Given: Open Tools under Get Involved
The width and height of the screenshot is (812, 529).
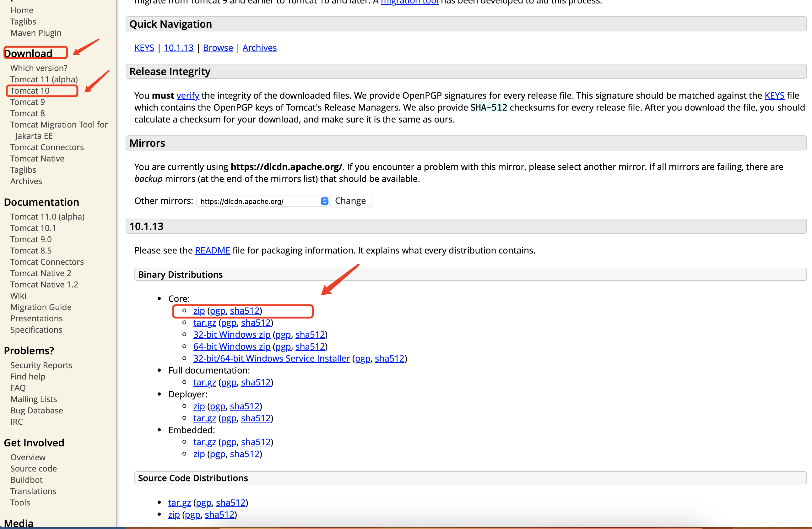Looking at the screenshot, I should [20, 503].
